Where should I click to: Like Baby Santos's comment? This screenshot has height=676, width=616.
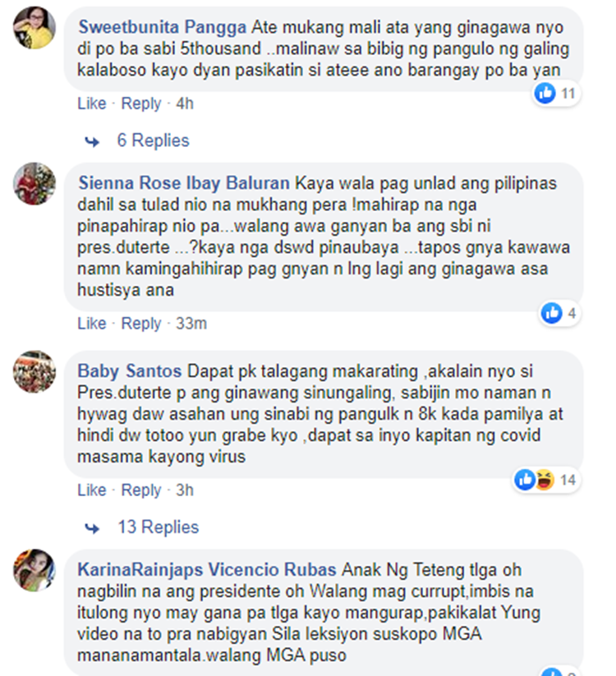click(x=92, y=490)
